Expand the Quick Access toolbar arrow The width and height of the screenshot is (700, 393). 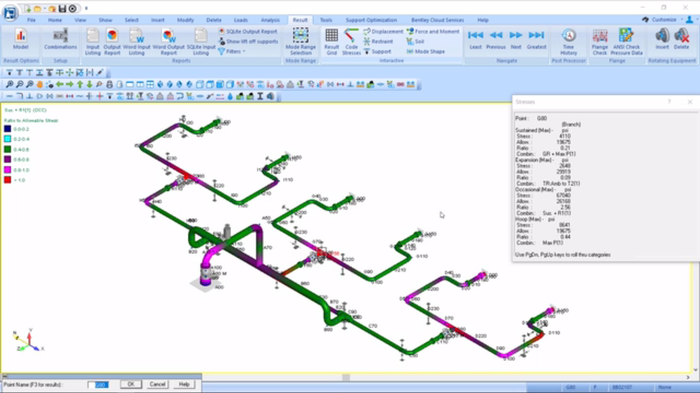click(x=86, y=8)
